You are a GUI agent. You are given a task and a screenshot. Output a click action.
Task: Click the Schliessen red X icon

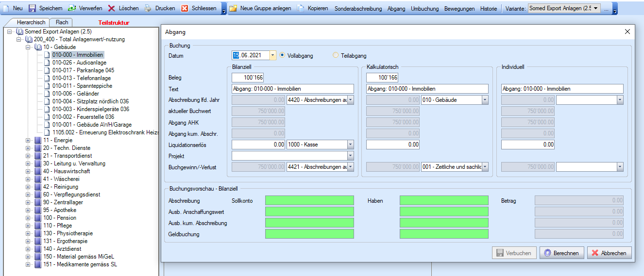coord(185,8)
